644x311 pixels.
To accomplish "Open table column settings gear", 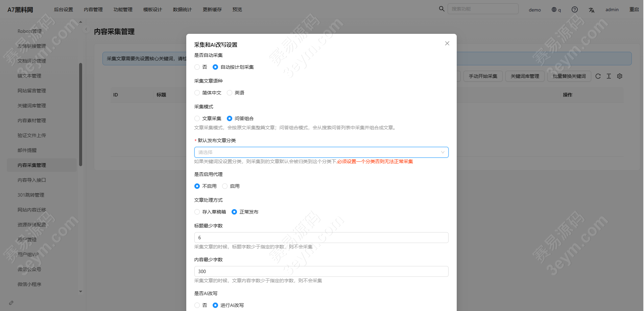I will [x=620, y=76].
